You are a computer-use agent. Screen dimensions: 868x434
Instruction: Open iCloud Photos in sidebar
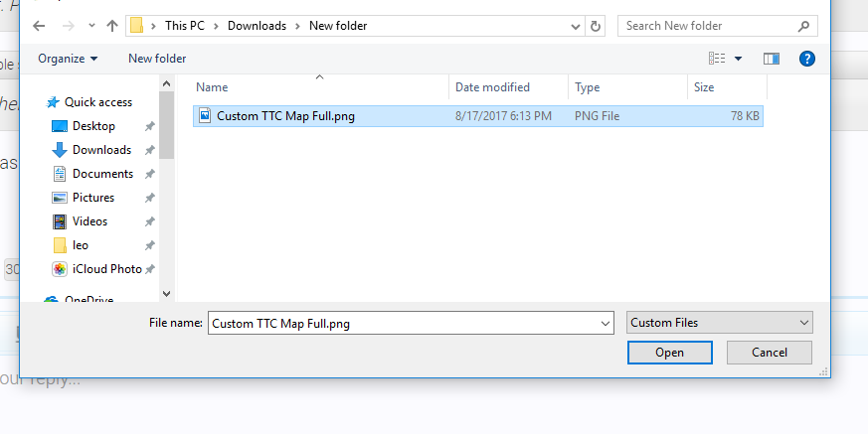tap(106, 269)
